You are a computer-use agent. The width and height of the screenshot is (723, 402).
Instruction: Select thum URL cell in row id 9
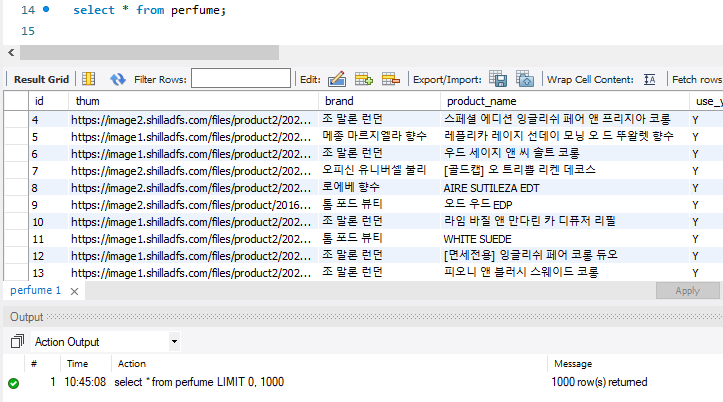point(191,205)
